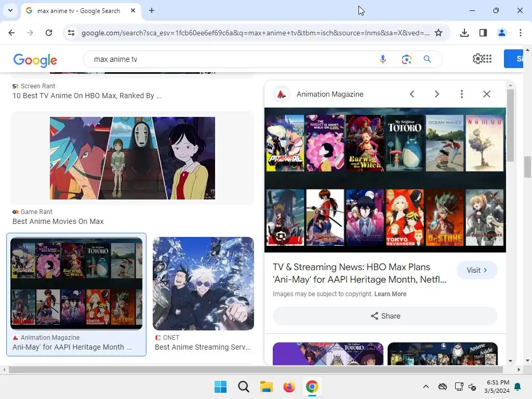Open the Game Rant anime movies thumbnail

point(132,158)
